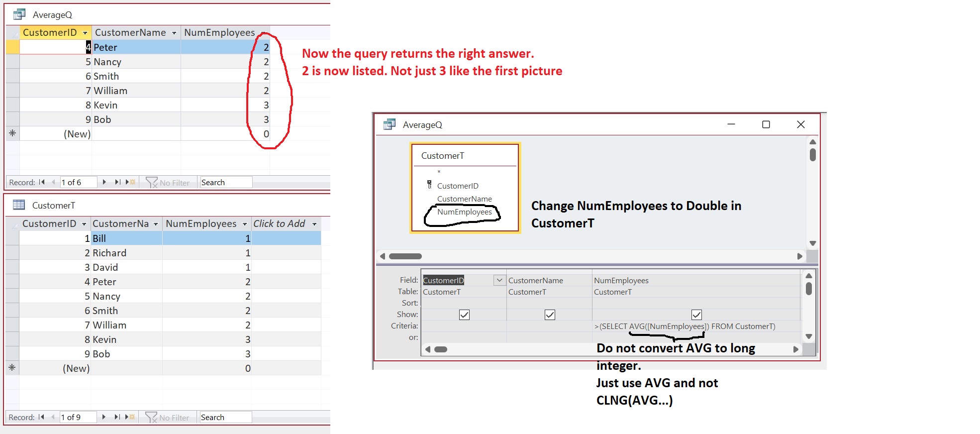Screen dimensions: 980x434
Task: Select CustomerName in CustomerT field list
Action: tap(465, 199)
